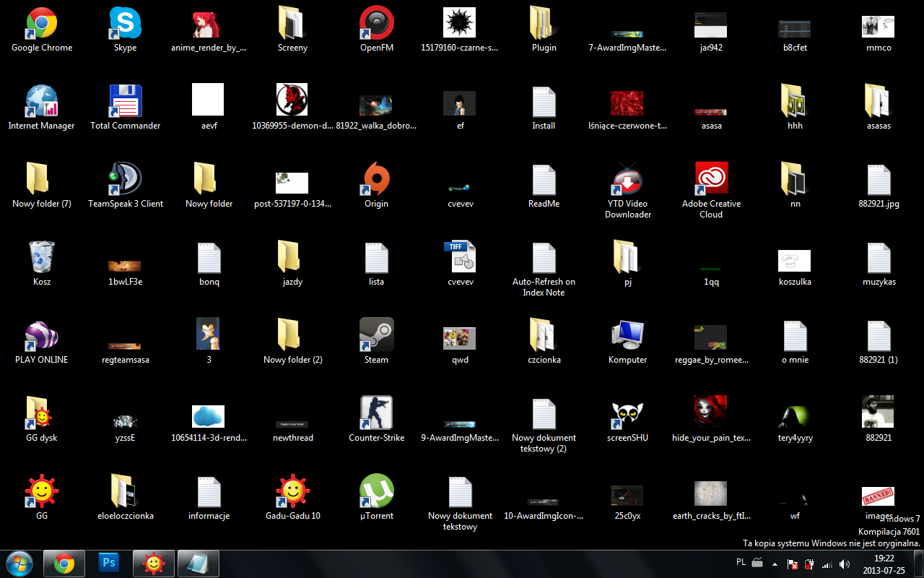924x578 pixels.
Task: Select the qwd image thumbnail
Action: (460, 337)
